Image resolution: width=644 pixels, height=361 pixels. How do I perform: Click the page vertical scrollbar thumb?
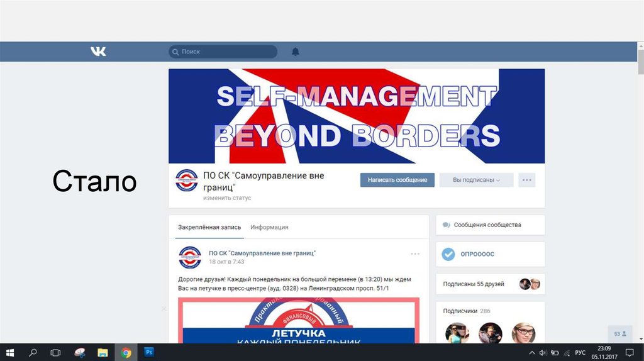pyautogui.click(x=641, y=62)
